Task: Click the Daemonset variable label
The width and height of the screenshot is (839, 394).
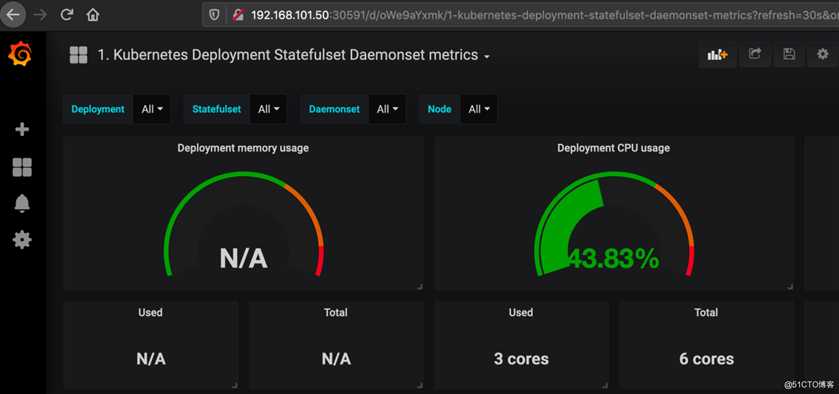Action: (334, 109)
